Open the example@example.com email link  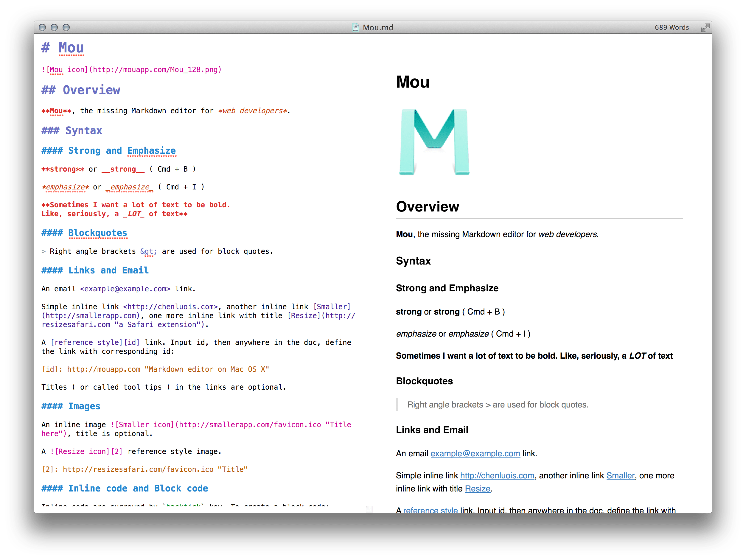click(475, 453)
